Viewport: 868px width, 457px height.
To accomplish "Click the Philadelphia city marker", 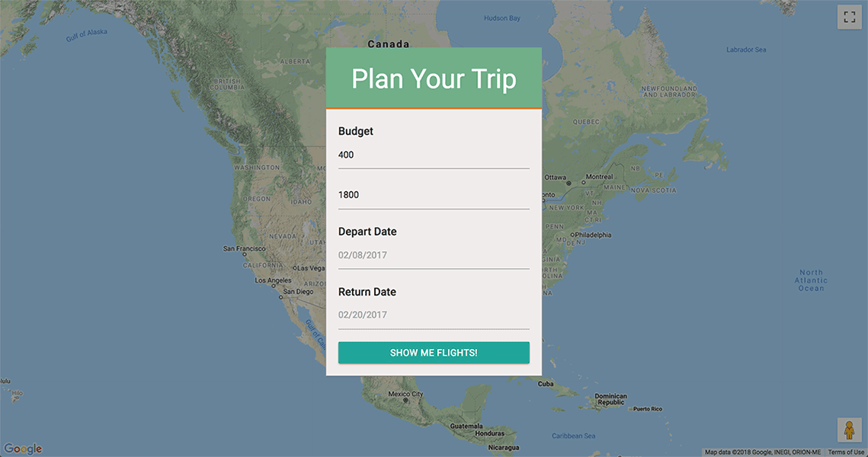I will tap(572, 235).
